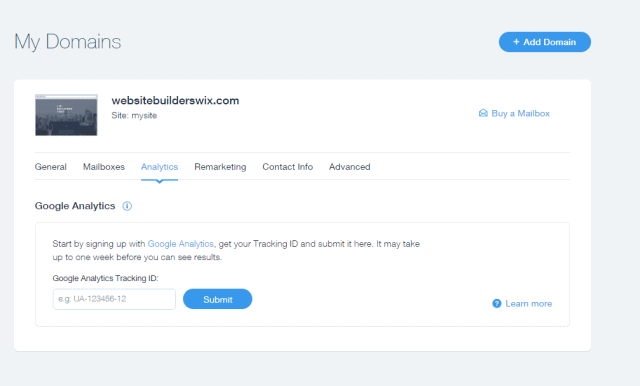Follow the Google Analytics sign-up link
The height and width of the screenshot is (386, 640).
180,244
